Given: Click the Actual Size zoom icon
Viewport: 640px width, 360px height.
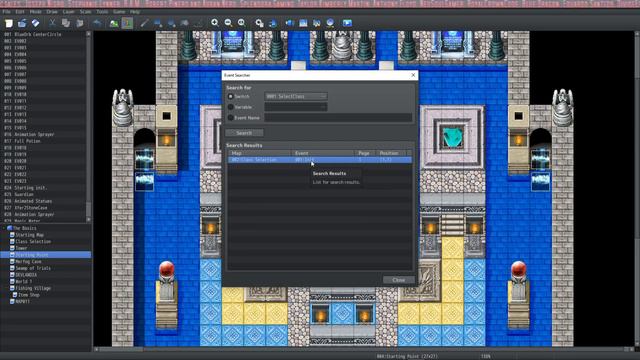Looking at the screenshot, I should point(242,23).
